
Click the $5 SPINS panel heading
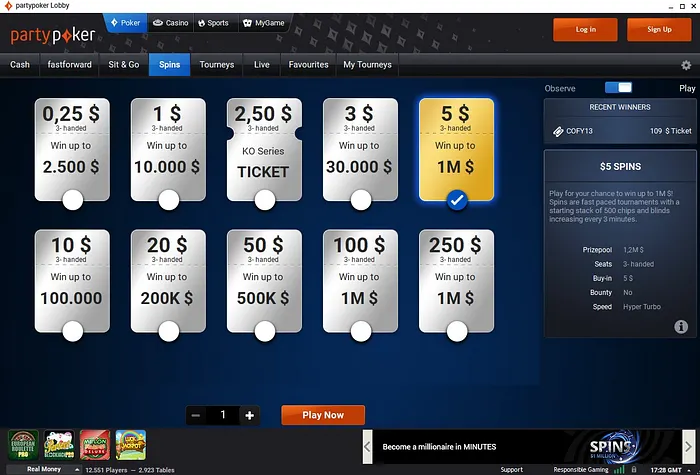[620, 167]
